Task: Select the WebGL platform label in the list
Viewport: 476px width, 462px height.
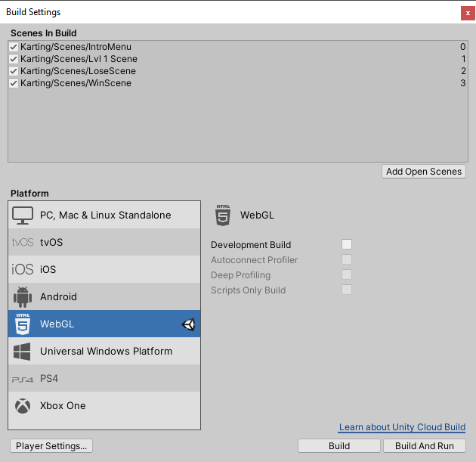Action: (x=57, y=324)
